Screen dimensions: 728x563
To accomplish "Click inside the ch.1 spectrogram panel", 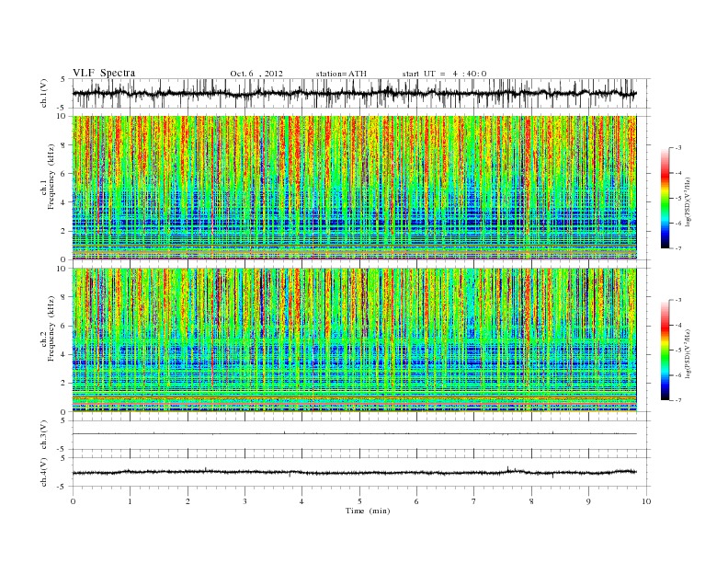I will coord(354,188).
